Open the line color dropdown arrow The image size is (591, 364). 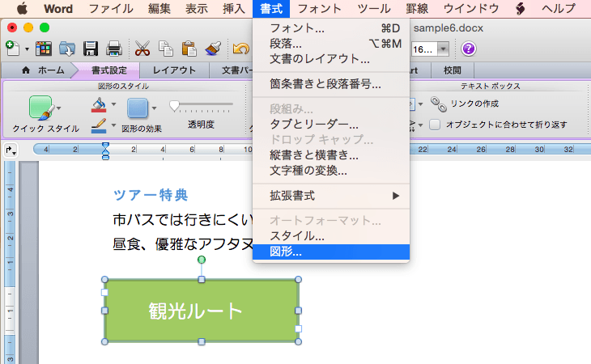click(x=113, y=125)
